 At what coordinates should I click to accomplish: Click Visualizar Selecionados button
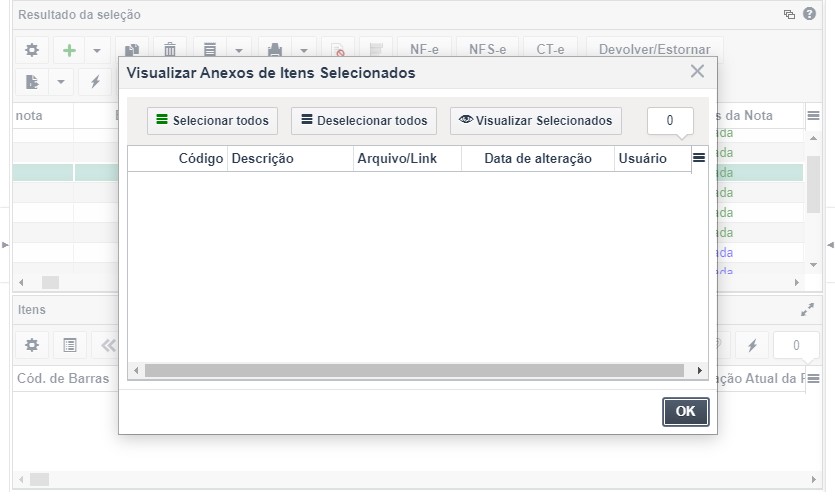[x=536, y=120]
